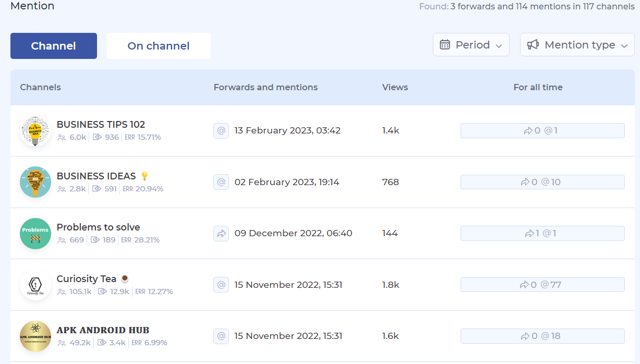Click subscribers icon next to 49.2k
Viewport: 640px width, 364px height.
click(62, 343)
